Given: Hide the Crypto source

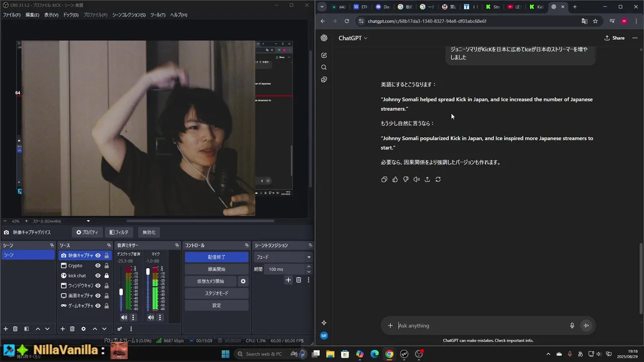Looking at the screenshot, I should pos(98,265).
